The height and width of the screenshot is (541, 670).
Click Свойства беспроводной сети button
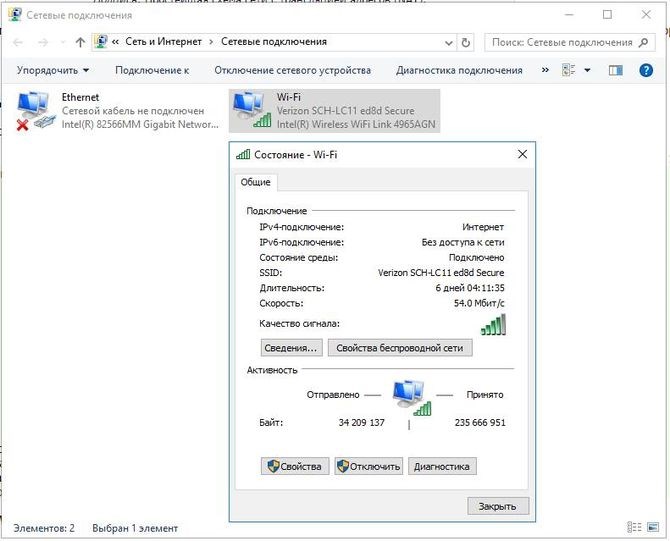400,348
